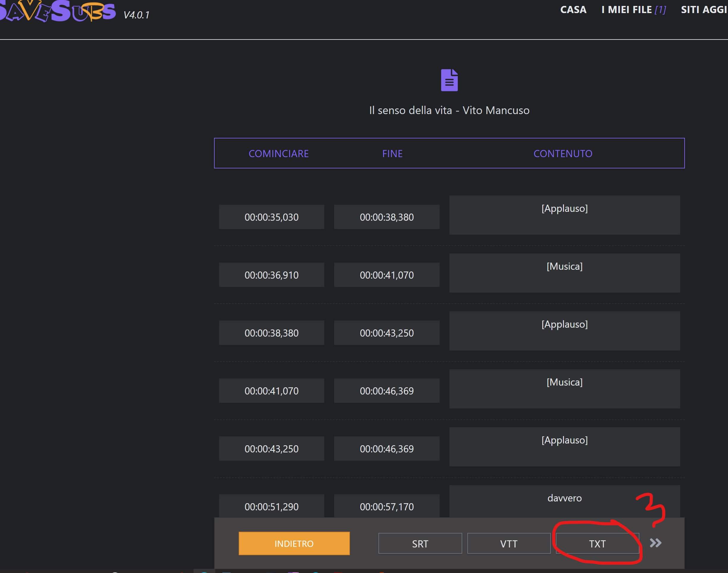Edit start time 00:00:35,030 field
Screen dimensions: 728x573
point(271,217)
